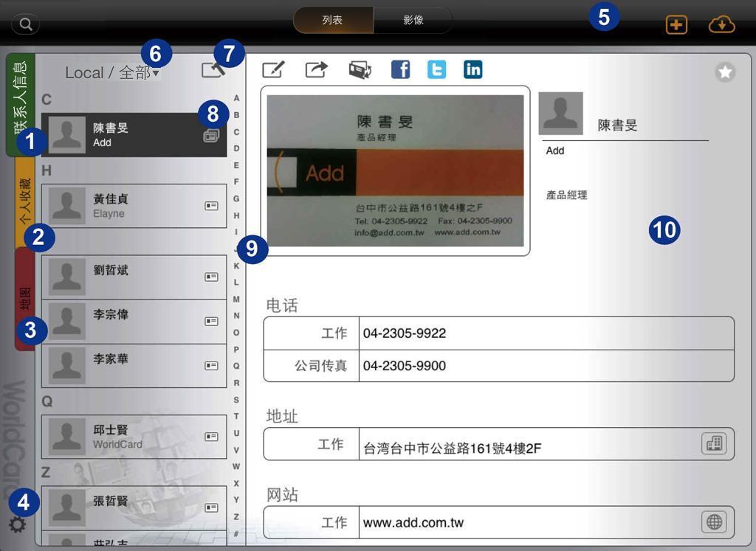
Task: Select contact 黃佳貞 in the list
Action: (x=134, y=206)
